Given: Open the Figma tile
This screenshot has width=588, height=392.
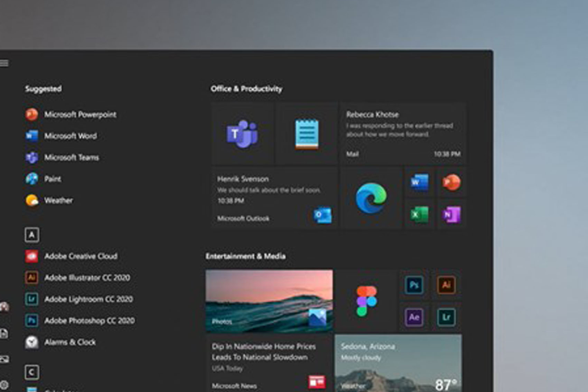Looking at the screenshot, I should coord(367,301).
